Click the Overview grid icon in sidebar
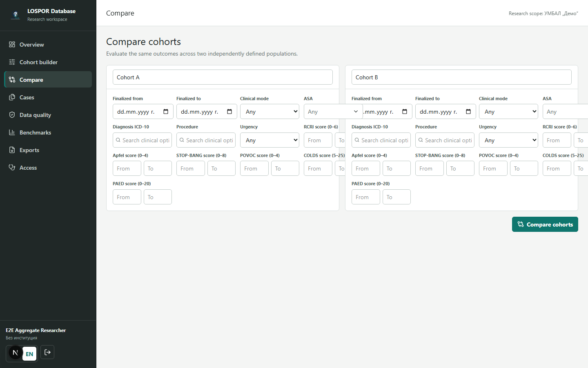Image resolution: width=588 pixels, height=368 pixels. tap(12, 45)
